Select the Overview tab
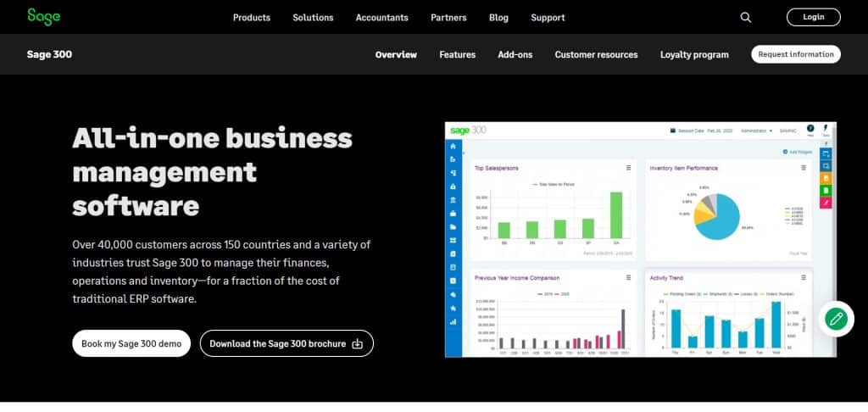Screen dimensions: 868x412 click(x=396, y=55)
